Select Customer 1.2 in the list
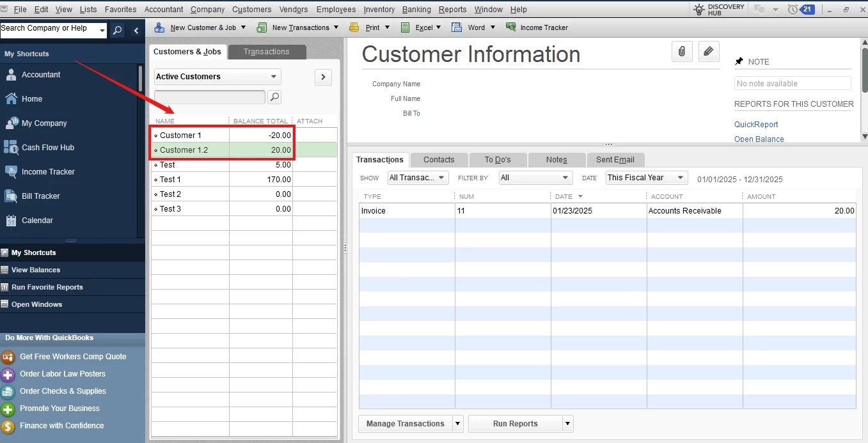 pyautogui.click(x=222, y=150)
